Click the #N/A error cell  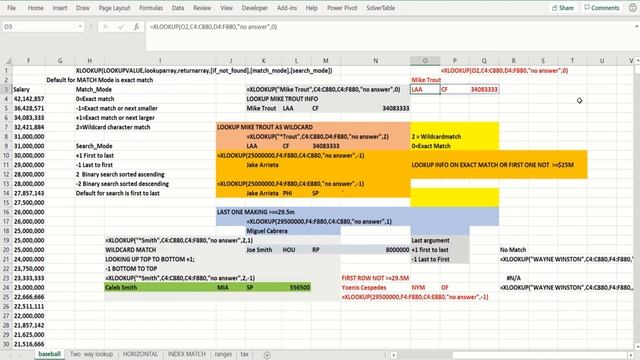pos(513,278)
